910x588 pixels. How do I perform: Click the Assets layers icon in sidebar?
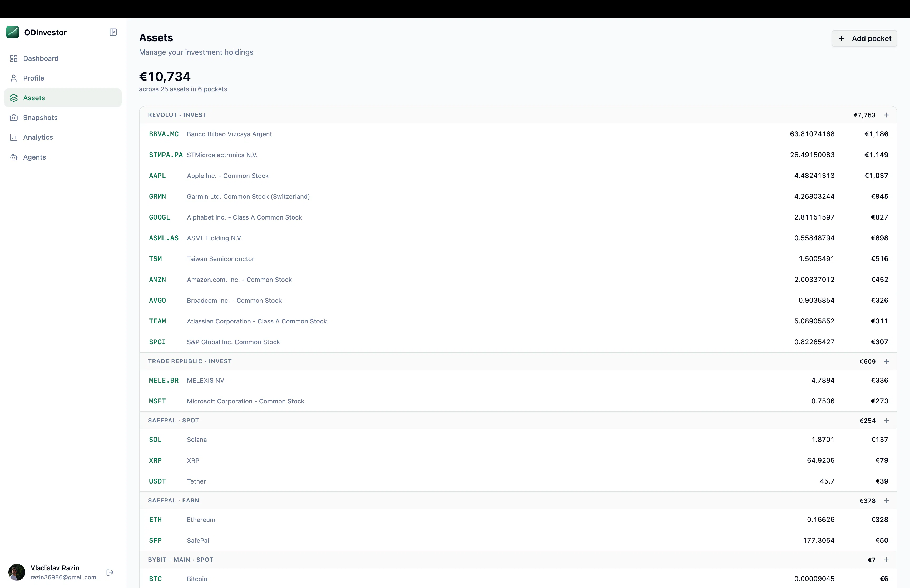[x=14, y=98]
